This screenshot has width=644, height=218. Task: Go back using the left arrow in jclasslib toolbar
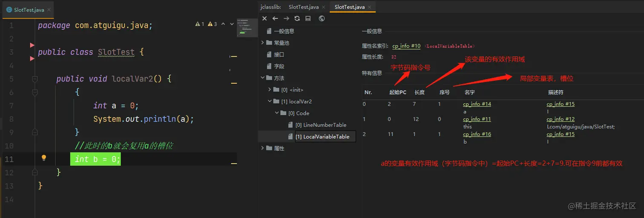point(275,18)
